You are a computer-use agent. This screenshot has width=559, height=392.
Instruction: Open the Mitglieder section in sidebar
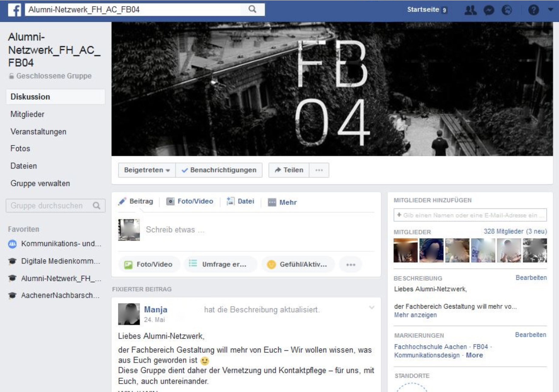pyautogui.click(x=27, y=114)
